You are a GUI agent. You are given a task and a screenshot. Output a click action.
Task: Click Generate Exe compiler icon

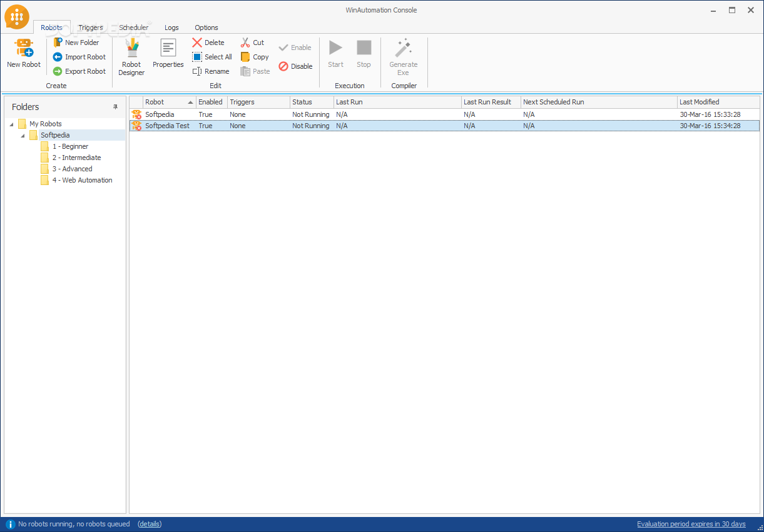(404, 48)
